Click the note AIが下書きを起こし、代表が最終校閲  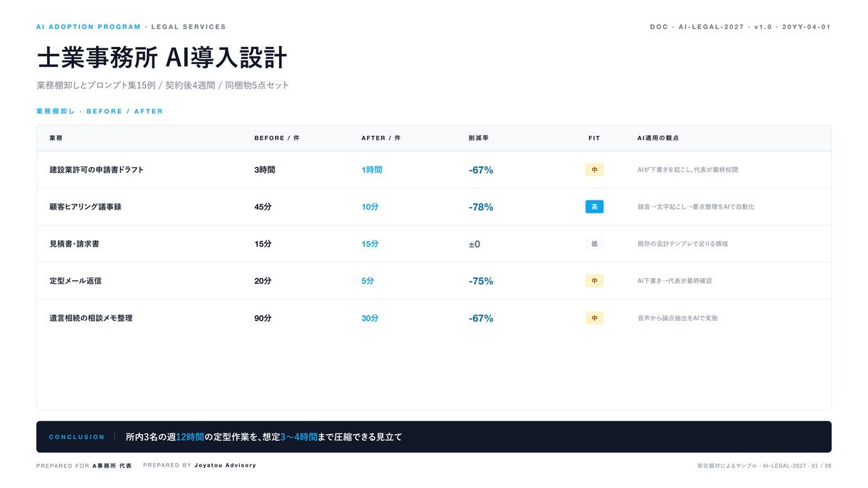click(x=687, y=170)
